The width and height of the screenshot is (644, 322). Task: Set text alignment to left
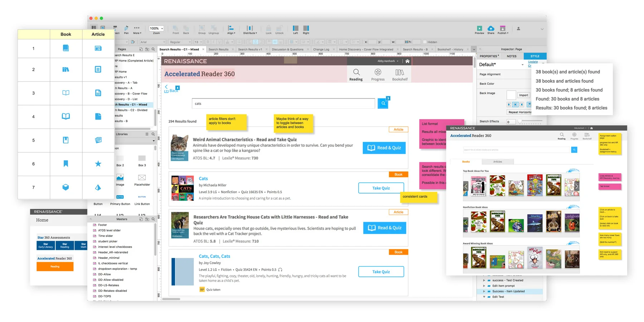click(250, 42)
